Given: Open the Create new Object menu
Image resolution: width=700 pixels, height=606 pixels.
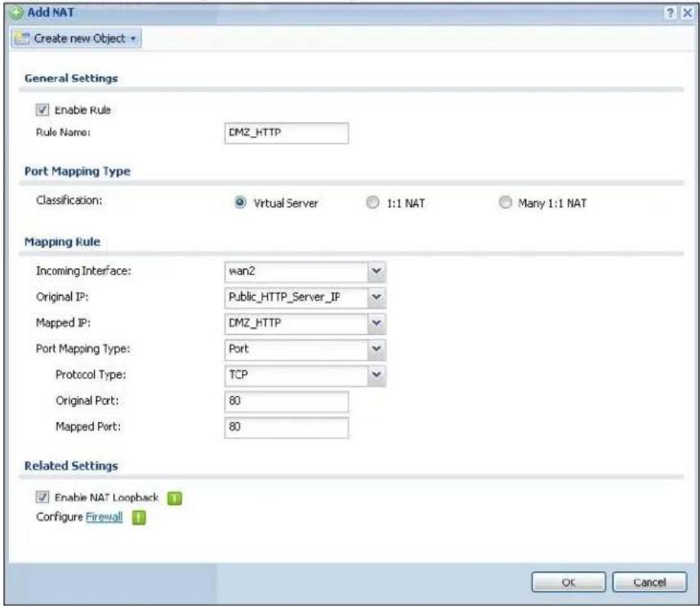Looking at the screenshot, I should (76, 38).
